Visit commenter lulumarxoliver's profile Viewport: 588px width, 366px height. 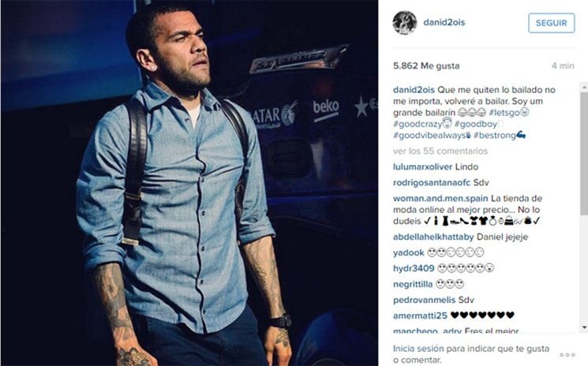pyautogui.click(x=422, y=166)
